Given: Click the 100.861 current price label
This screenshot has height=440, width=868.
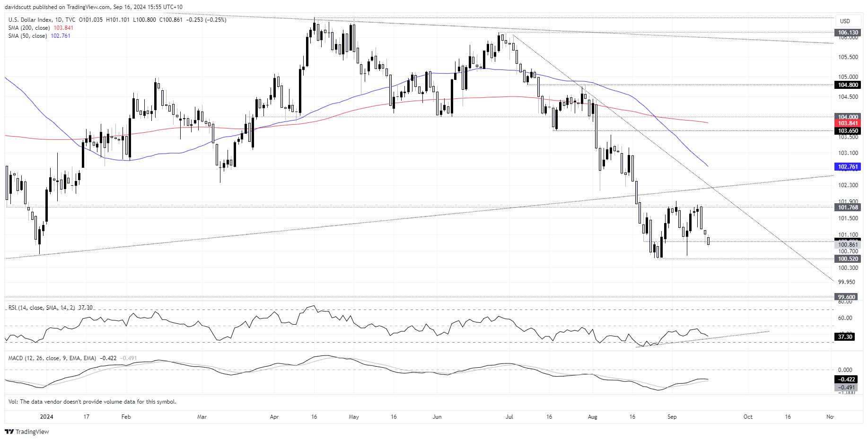Looking at the screenshot, I should click(848, 245).
